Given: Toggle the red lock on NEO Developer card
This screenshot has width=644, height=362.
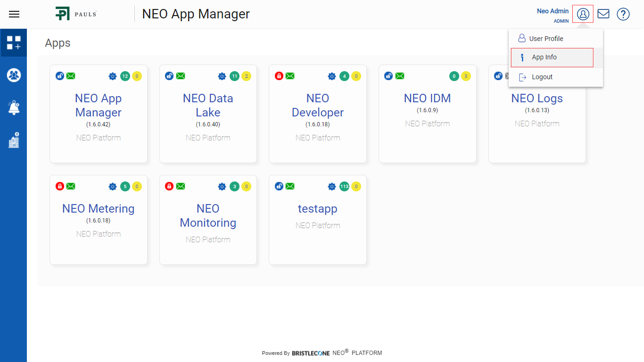Looking at the screenshot, I should pyautogui.click(x=279, y=76).
